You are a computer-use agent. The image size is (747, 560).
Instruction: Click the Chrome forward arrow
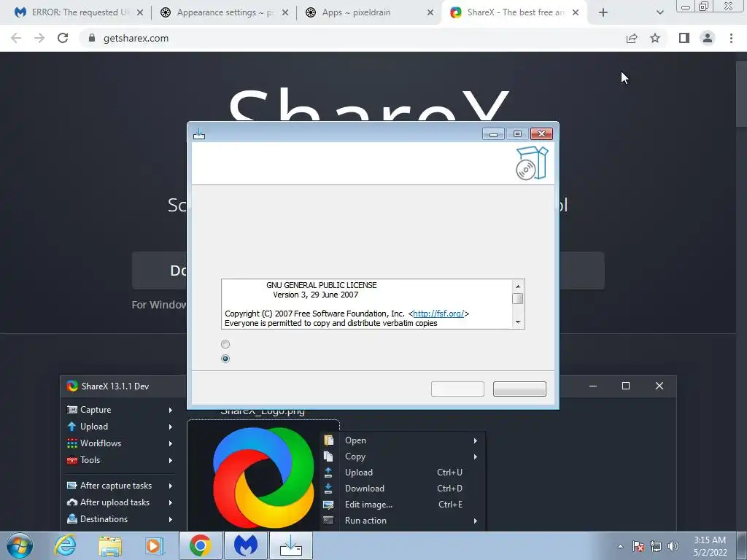click(39, 38)
